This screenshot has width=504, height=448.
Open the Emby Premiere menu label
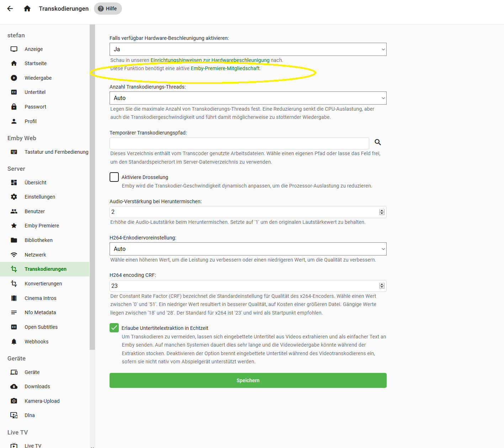coord(42,226)
